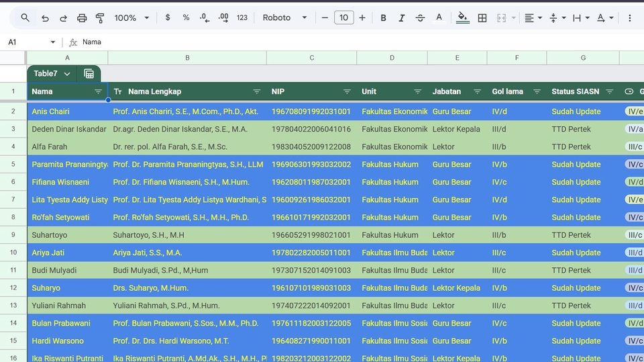Image resolution: width=644 pixels, height=362 pixels.
Task: Open horizontal align menu
Action: click(533, 17)
